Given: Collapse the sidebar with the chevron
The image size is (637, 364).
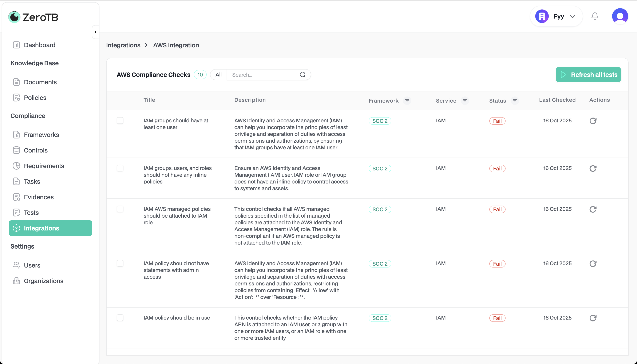Looking at the screenshot, I should point(95,32).
